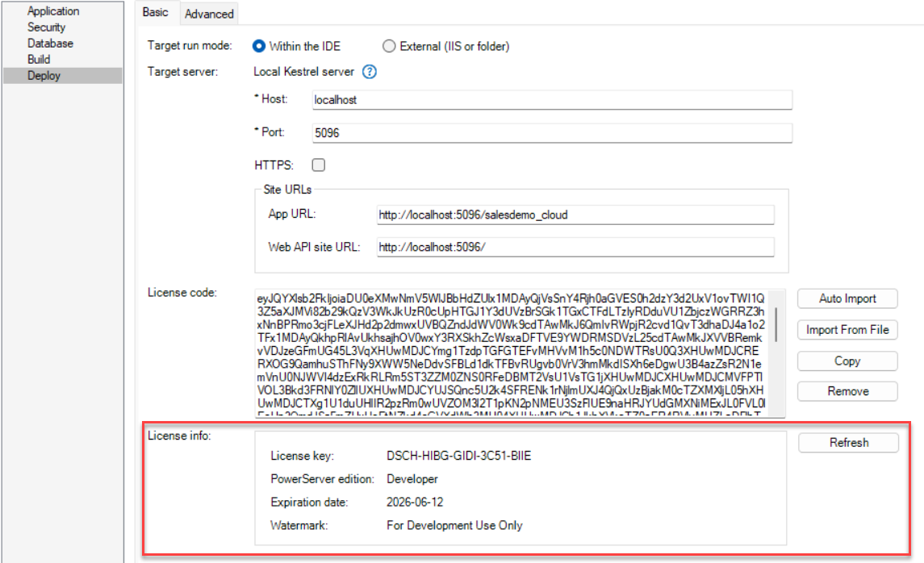924x563 pixels.
Task: Click the help icon beside Local Kestrel server
Action: point(370,72)
